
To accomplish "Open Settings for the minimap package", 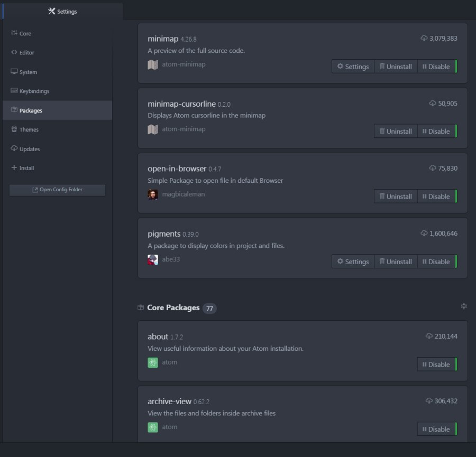I will pyautogui.click(x=353, y=67).
